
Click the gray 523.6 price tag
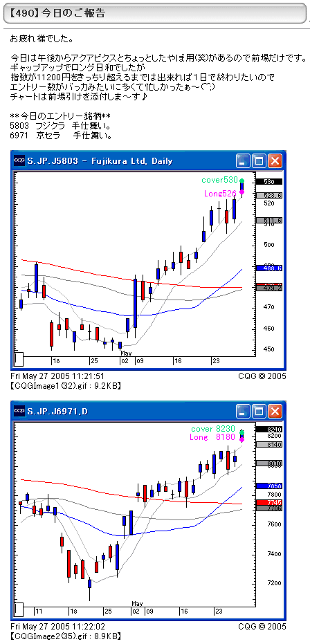pyautogui.click(x=269, y=196)
